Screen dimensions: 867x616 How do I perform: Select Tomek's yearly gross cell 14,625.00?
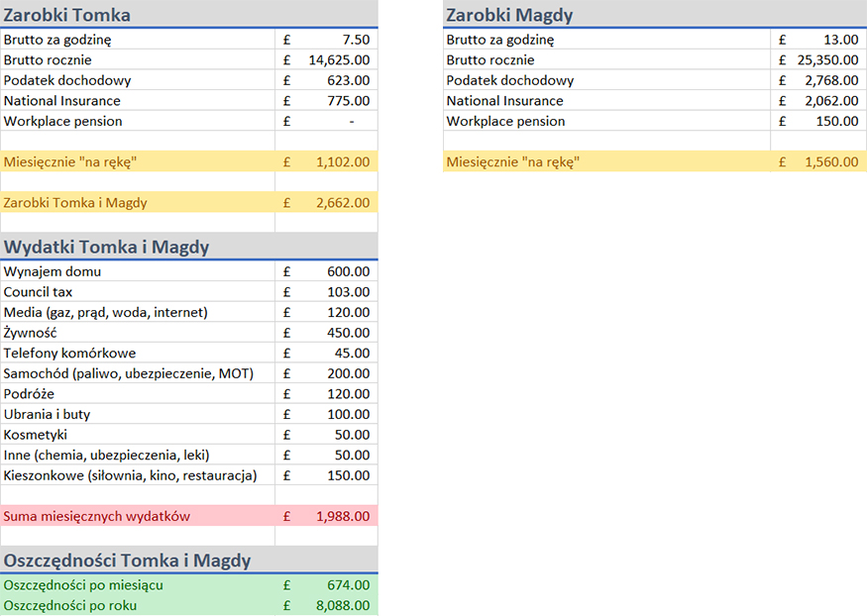click(x=339, y=59)
